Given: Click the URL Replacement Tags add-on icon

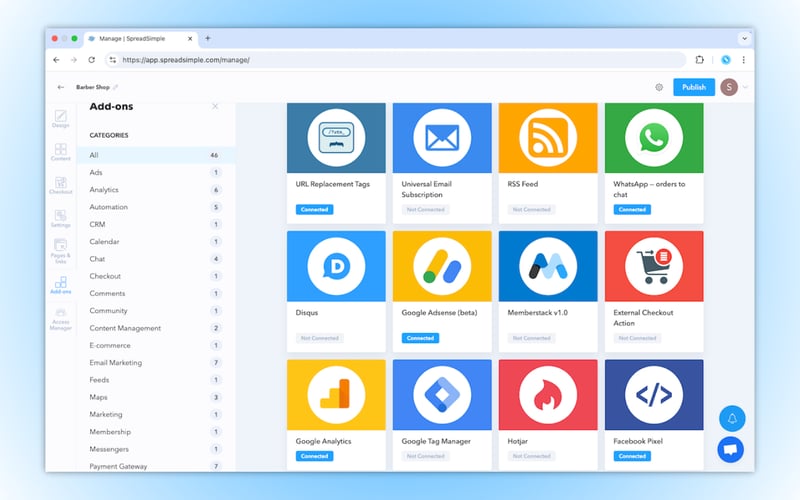Looking at the screenshot, I should [x=336, y=138].
